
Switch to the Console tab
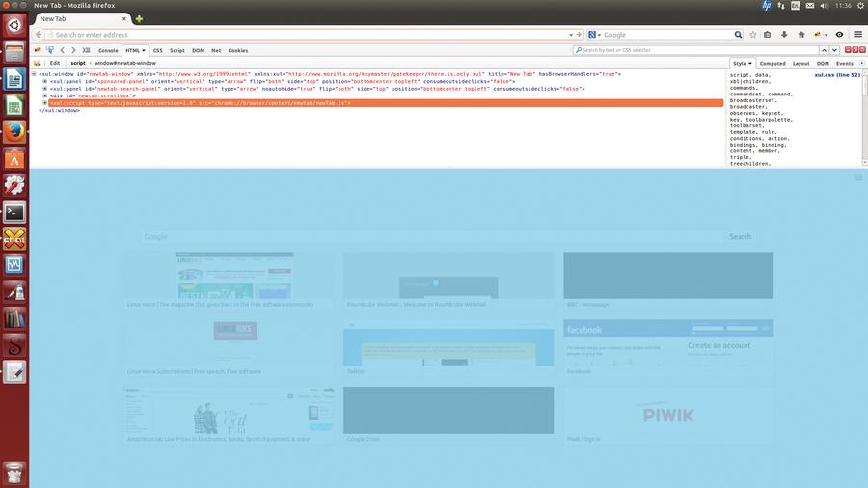pyautogui.click(x=108, y=50)
